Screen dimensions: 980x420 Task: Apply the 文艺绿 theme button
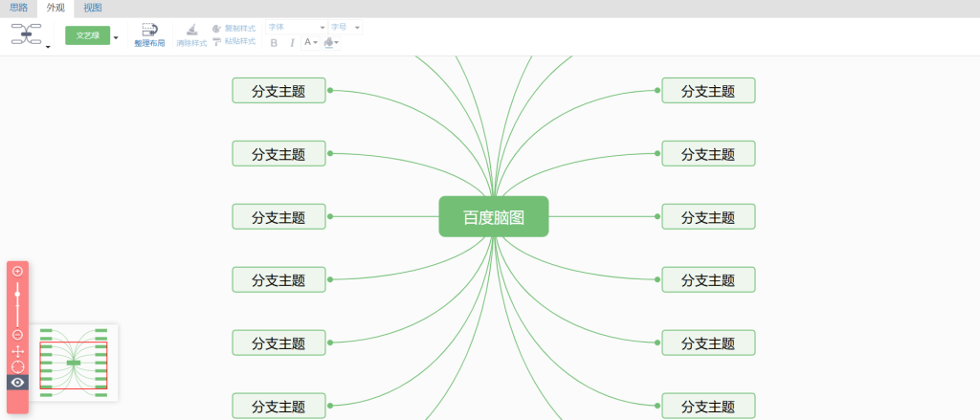click(x=87, y=35)
